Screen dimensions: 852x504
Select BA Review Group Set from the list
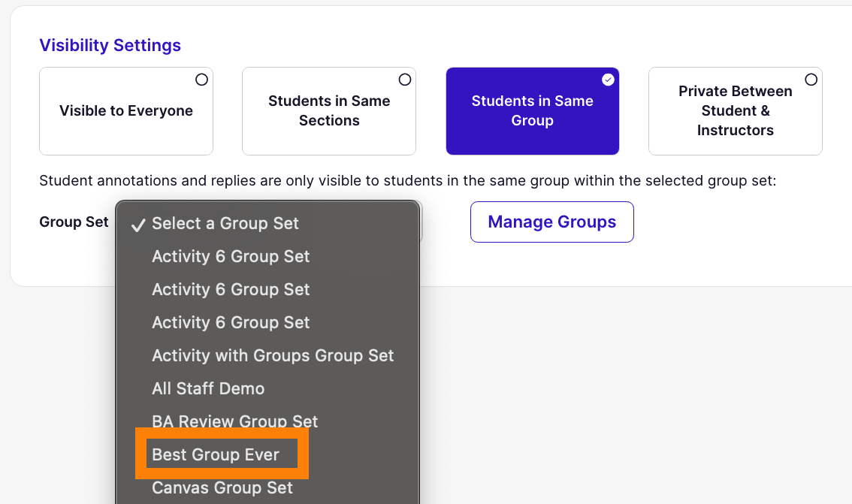(x=235, y=421)
